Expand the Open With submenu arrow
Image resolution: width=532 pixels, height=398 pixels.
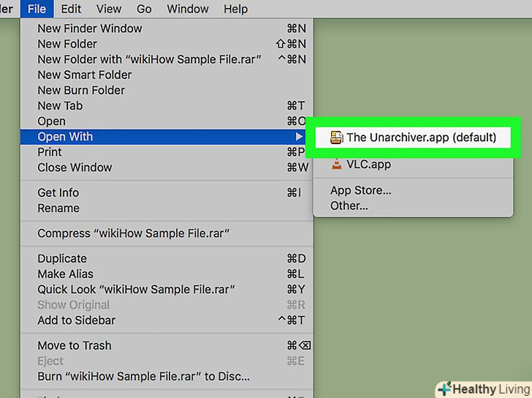click(x=299, y=137)
